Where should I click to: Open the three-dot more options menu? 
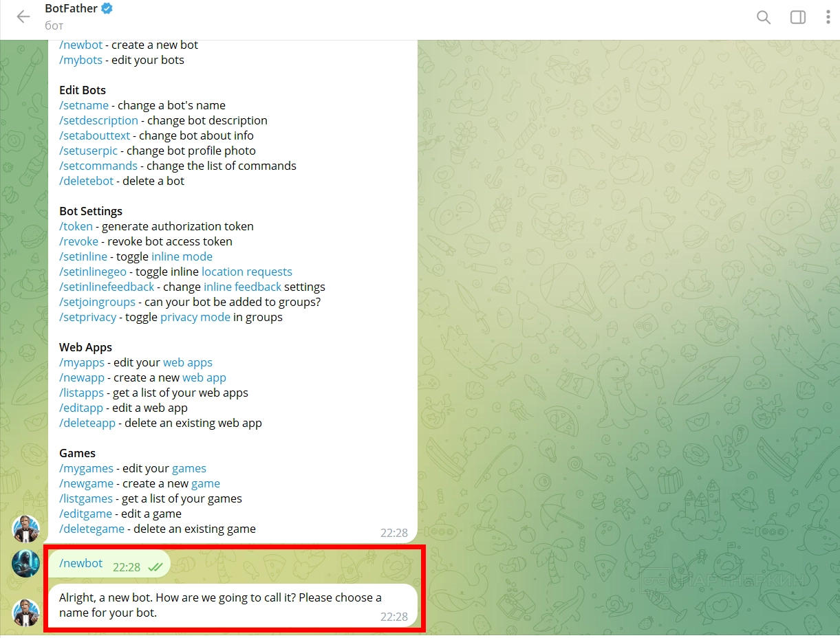pyautogui.click(x=828, y=17)
